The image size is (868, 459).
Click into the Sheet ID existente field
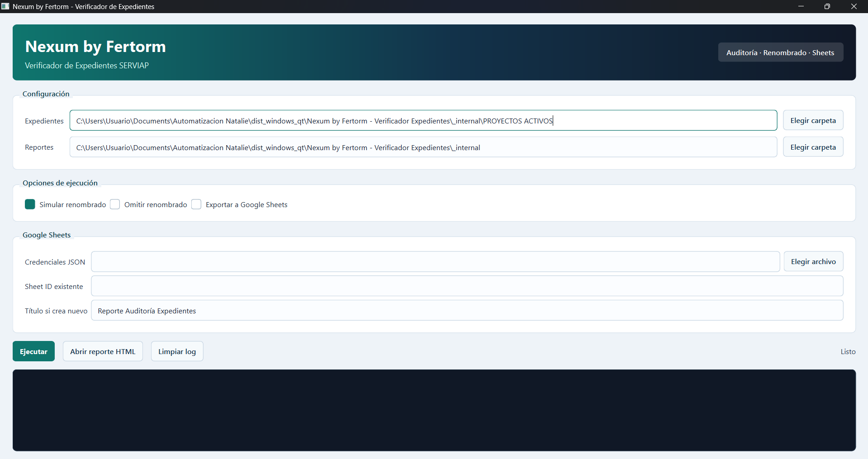(467, 286)
